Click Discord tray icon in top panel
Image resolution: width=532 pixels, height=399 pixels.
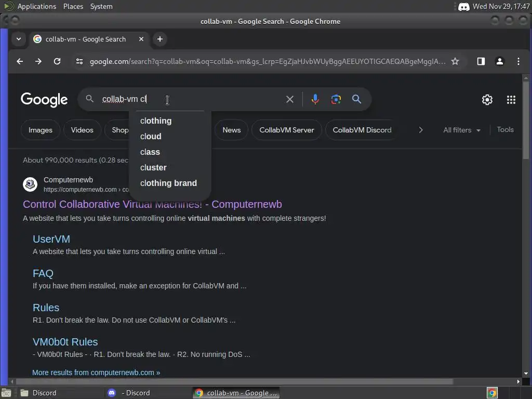[464, 6]
